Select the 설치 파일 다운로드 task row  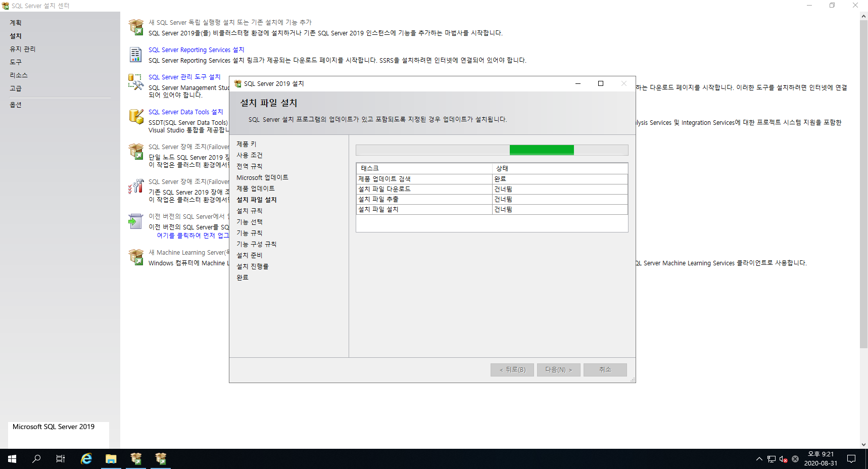pyautogui.click(x=492, y=189)
